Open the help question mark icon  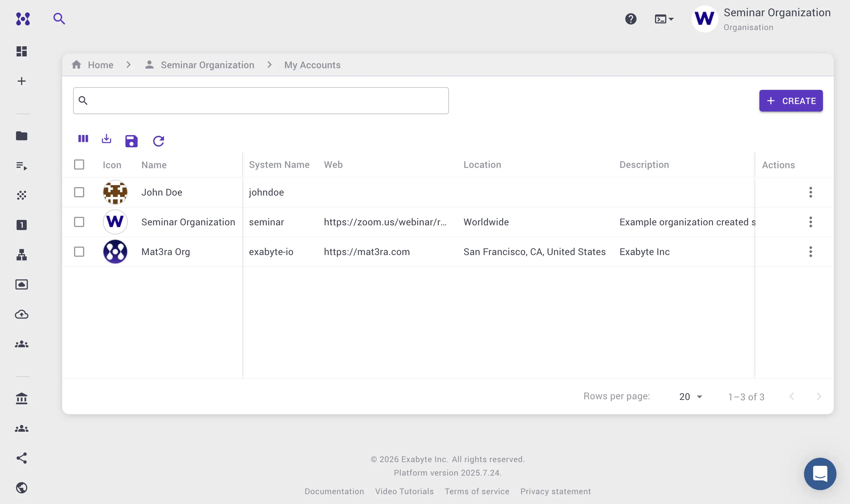pos(631,19)
